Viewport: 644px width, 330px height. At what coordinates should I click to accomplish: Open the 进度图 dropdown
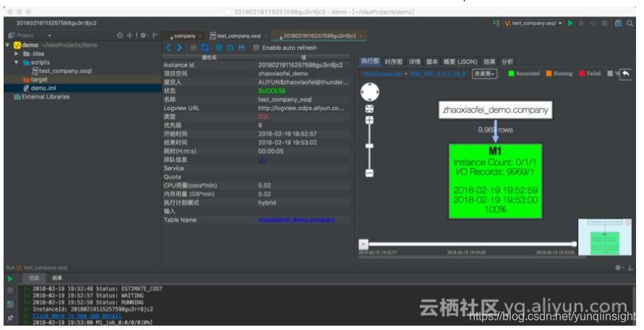485,74
